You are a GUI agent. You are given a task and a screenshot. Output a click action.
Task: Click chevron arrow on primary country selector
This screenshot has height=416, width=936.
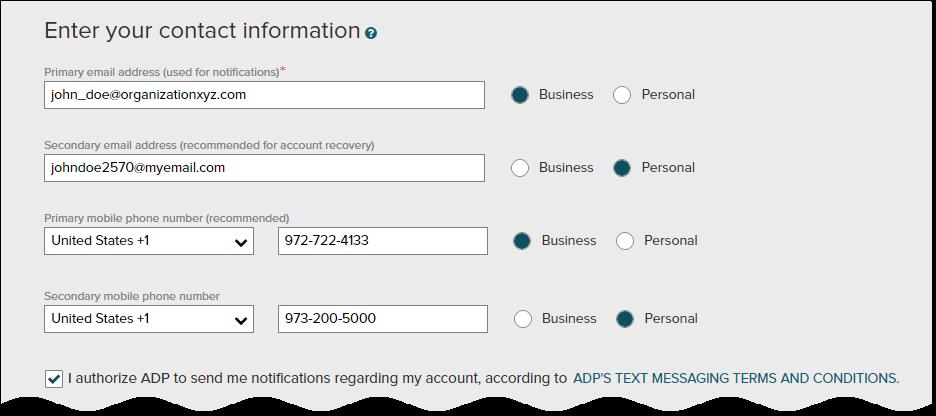click(241, 242)
